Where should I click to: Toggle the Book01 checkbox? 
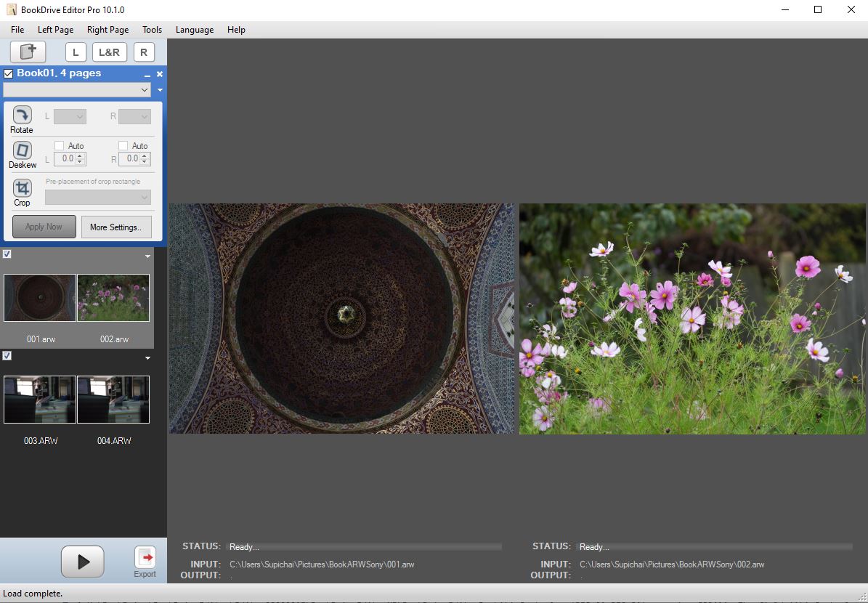[x=8, y=73]
